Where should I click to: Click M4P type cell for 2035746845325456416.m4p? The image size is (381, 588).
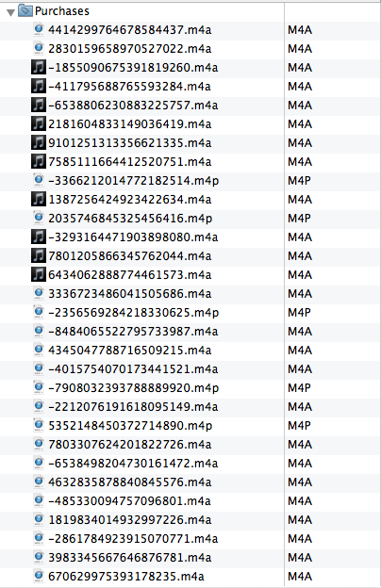tap(299, 219)
